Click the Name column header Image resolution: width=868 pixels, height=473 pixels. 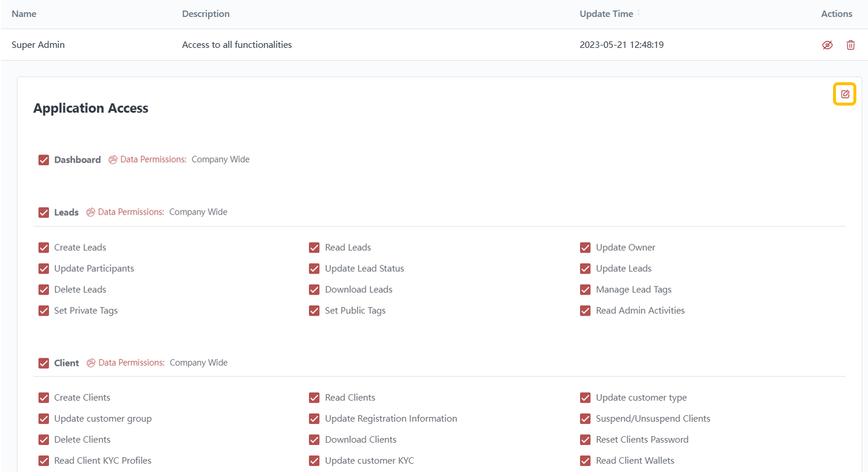tap(24, 14)
